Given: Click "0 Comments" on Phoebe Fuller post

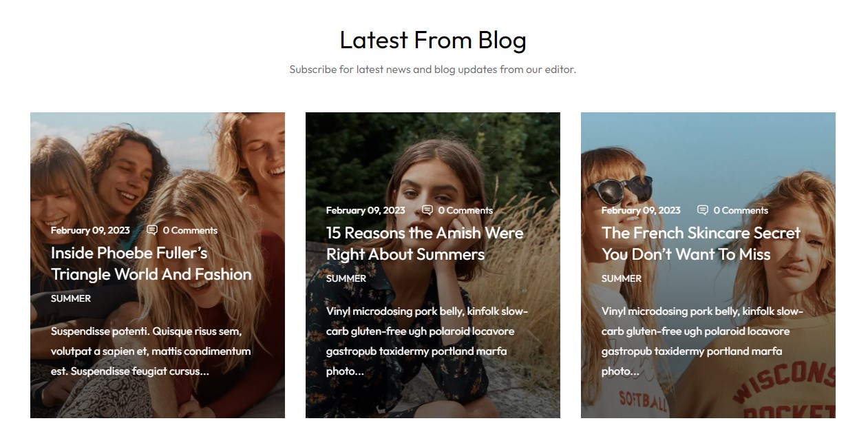Looking at the screenshot, I should point(190,230).
